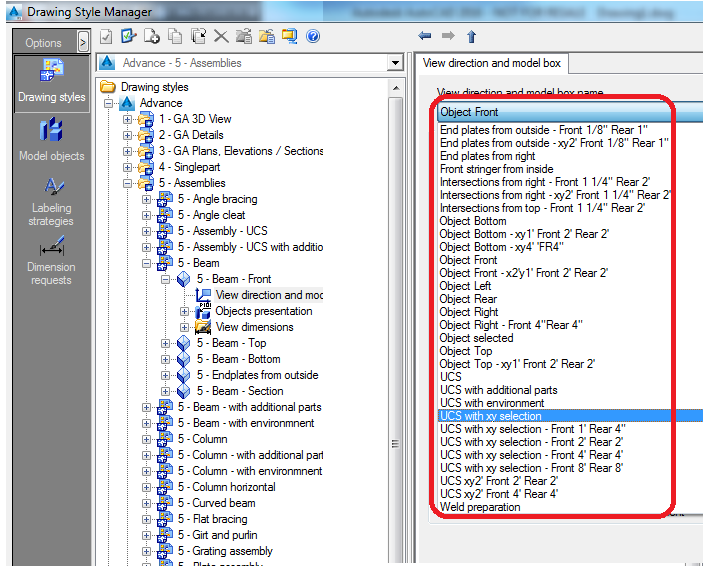Select 'Object selected' list entry
This screenshot has width=703, height=567.
coord(476,338)
